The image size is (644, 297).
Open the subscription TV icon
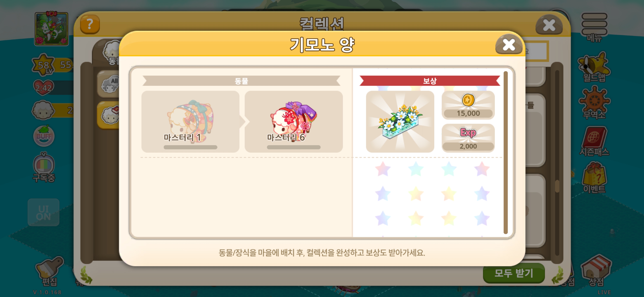click(44, 167)
